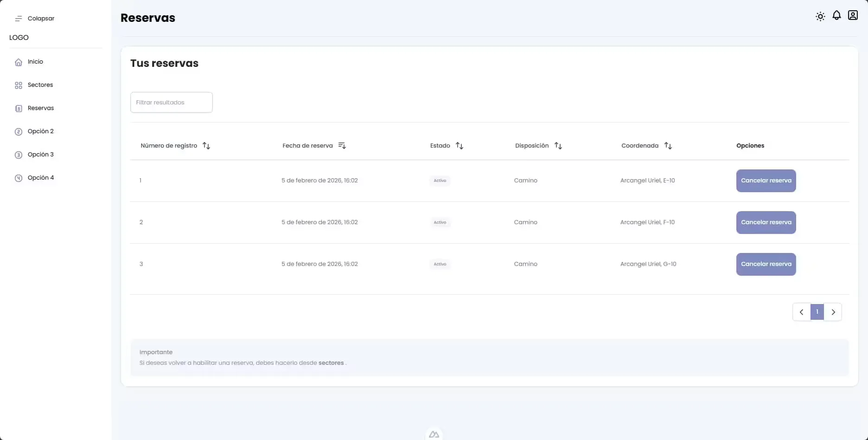The width and height of the screenshot is (868, 440).
Task: Sort by Número de registro column
Action: point(206,145)
